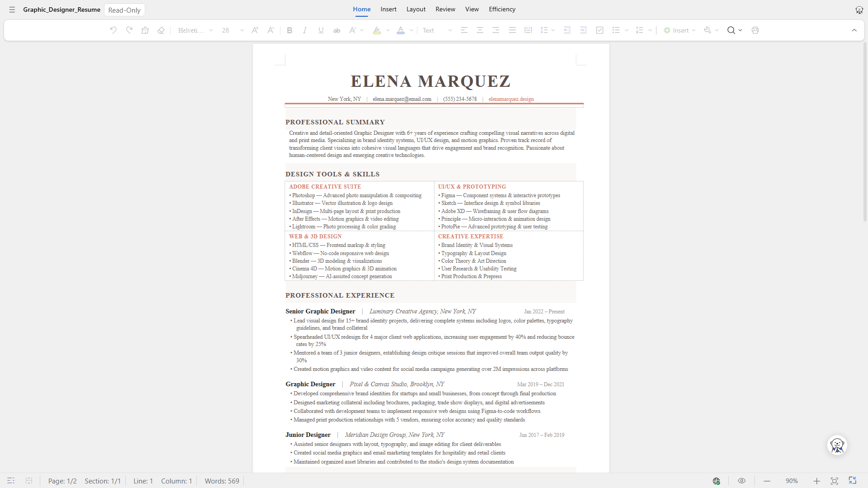This screenshot has height=488, width=868.
Task: Collapse the toolbar with chevron arrow
Action: [x=854, y=30]
